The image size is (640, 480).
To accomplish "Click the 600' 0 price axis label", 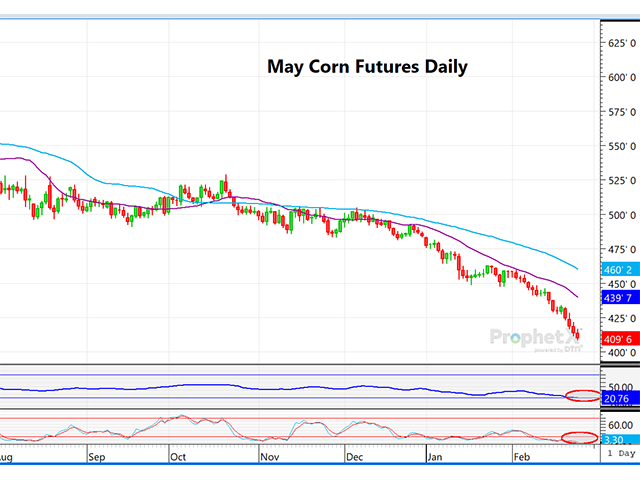I will coord(622,78).
